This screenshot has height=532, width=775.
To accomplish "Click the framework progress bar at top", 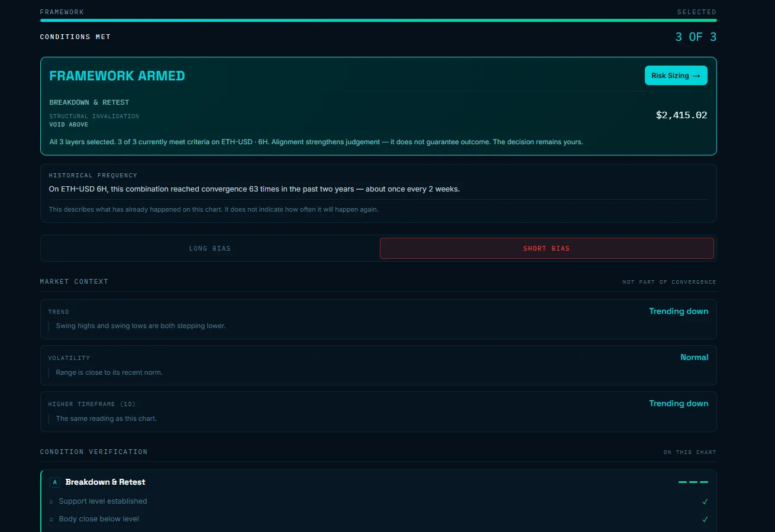I will point(379,20).
